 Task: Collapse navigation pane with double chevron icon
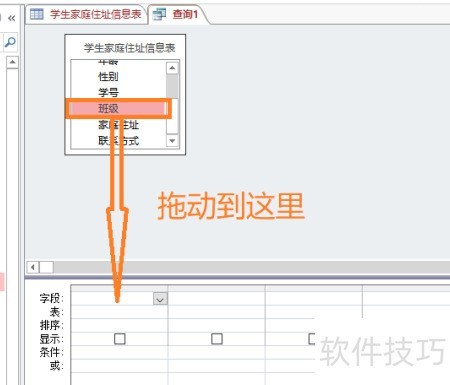[12, 18]
